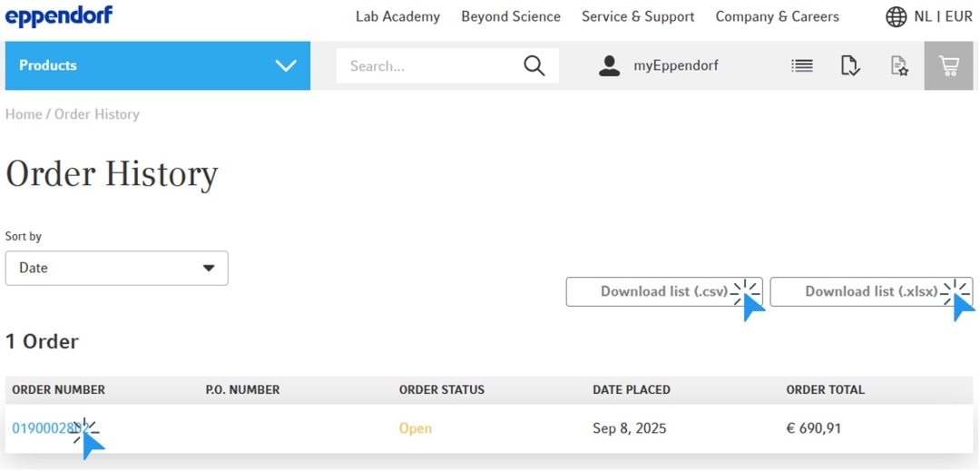Viewport: 980px width, 471px height.
Task: Download the order list as .csv
Action: 663,291
